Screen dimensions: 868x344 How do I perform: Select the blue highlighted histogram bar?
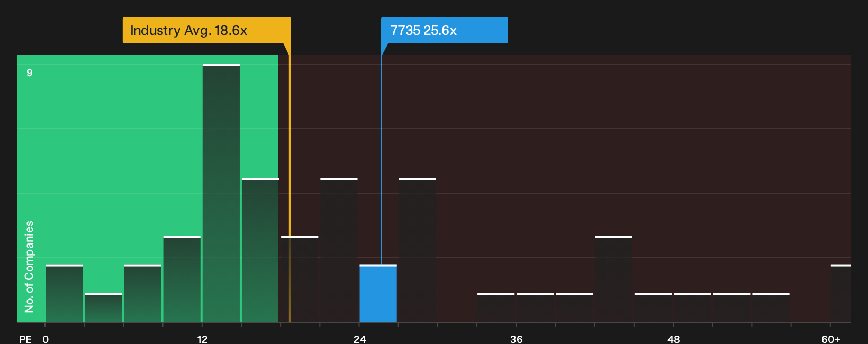click(x=378, y=293)
